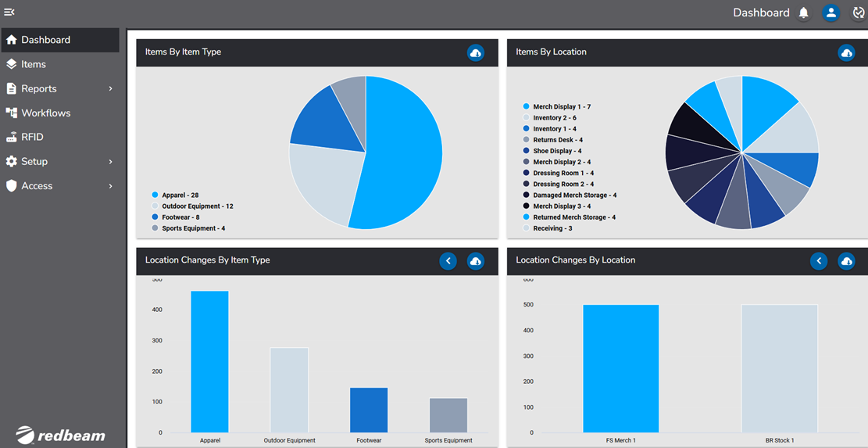Download the Items By Location chart

tap(846, 52)
